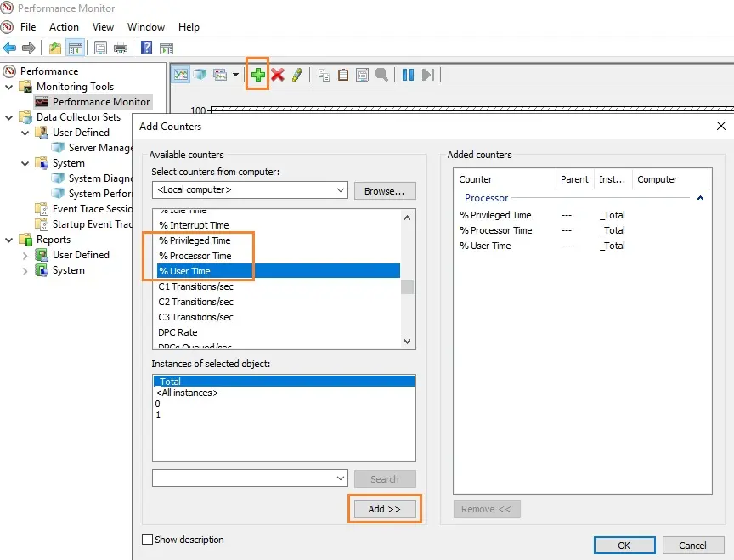Click the Paste Counter List clipboard icon
This screenshot has width=734, height=560.
343,75
